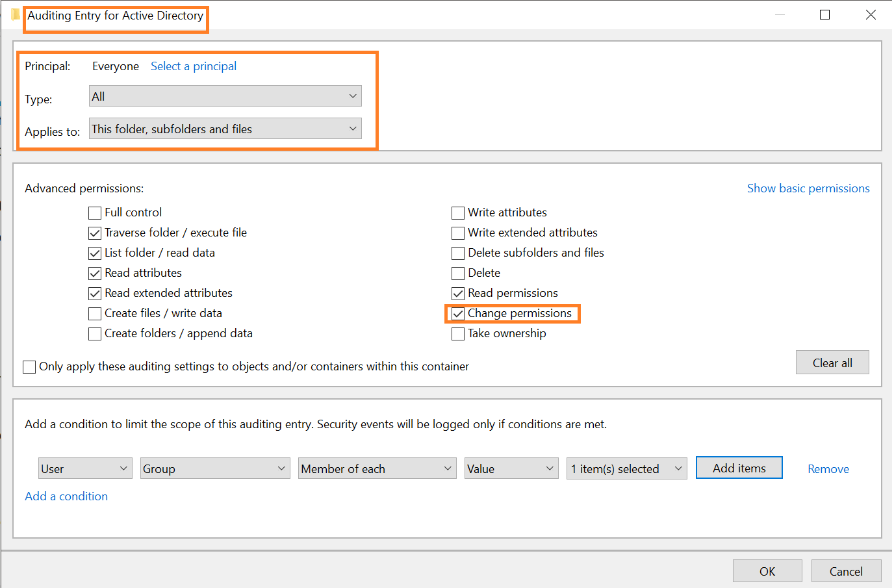
Task: Click the Select a principal link
Action: tap(193, 66)
